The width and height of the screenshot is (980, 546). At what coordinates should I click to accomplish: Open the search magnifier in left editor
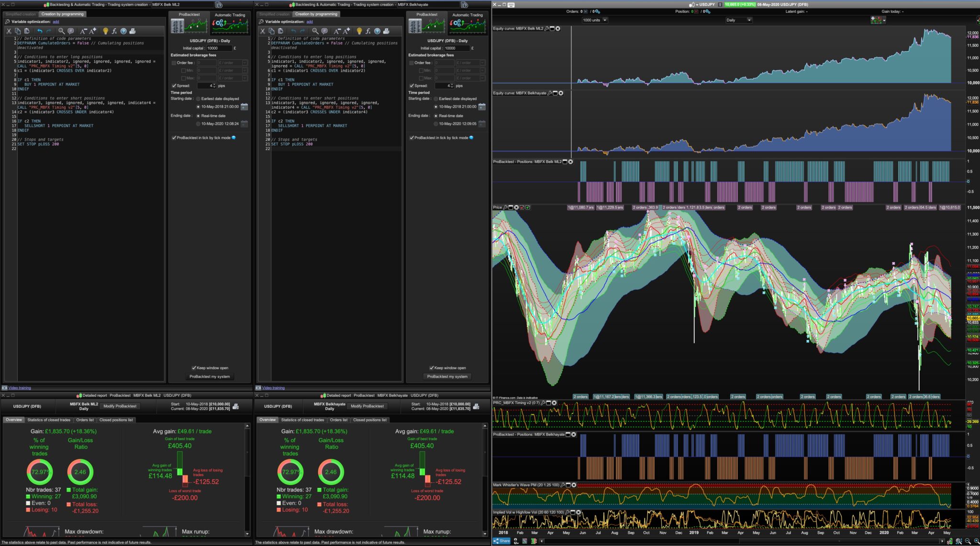point(61,31)
